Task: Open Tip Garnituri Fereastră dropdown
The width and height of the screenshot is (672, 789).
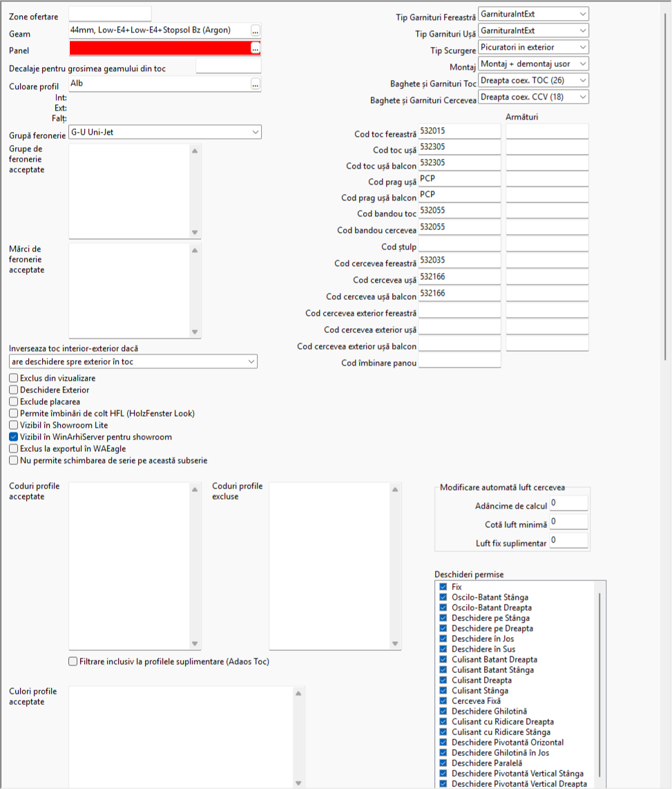Action: pyautogui.click(x=582, y=14)
